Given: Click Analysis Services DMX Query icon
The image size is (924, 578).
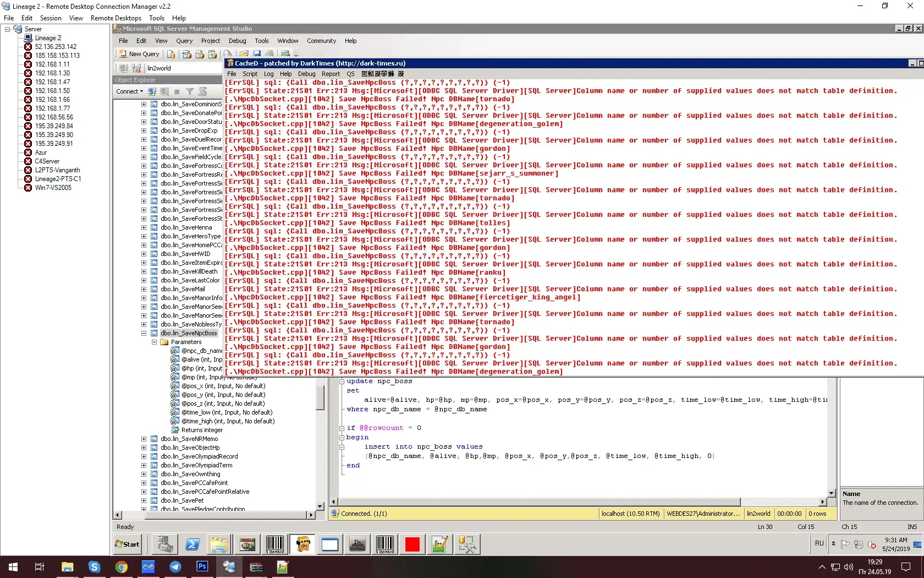Looking at the screenshot, I should (x=200, y=54).
